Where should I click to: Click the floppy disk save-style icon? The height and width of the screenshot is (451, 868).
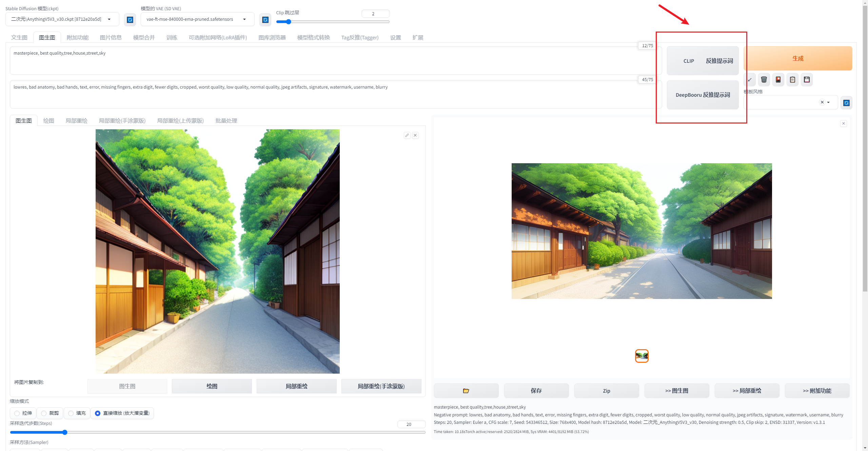pyautogui.click(x=807, y=80)
